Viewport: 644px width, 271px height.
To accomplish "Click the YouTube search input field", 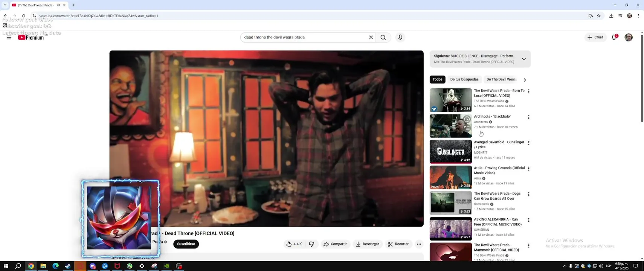I will tap(305, 37).
